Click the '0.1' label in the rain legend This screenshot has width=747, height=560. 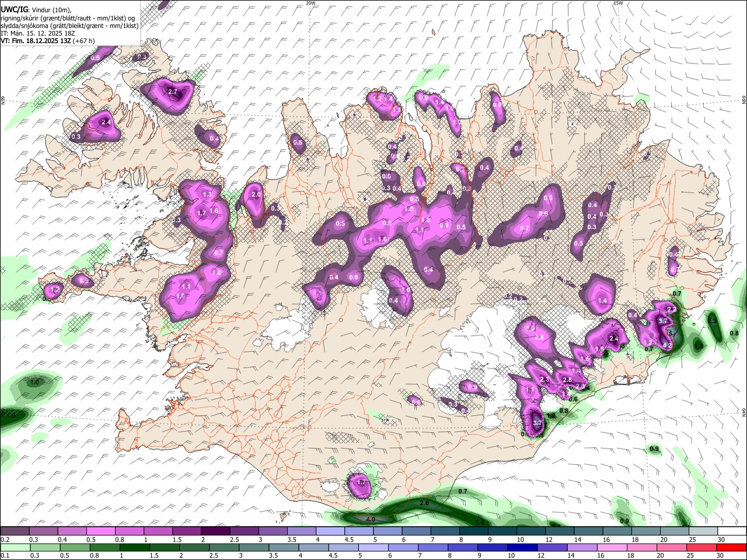[5, 555]
